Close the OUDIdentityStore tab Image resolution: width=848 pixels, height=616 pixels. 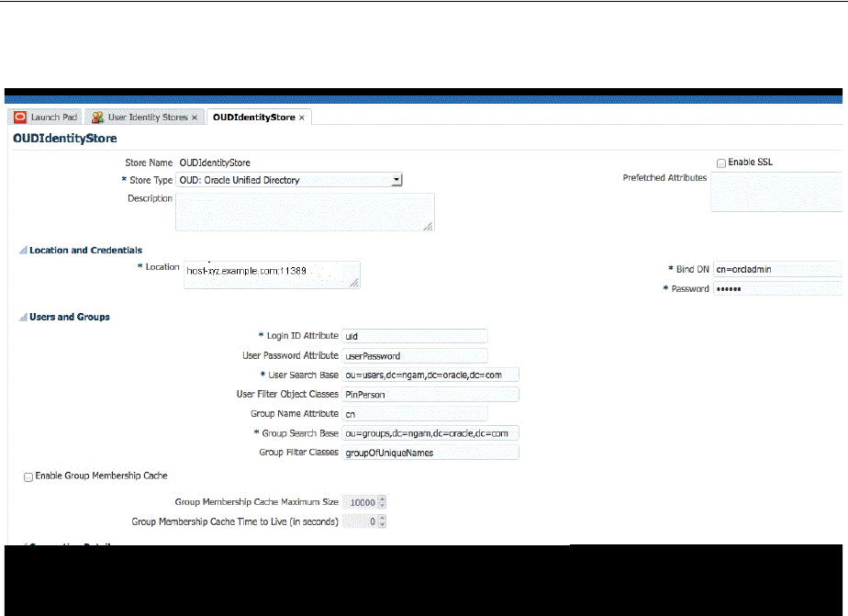(x=302, y=118)
